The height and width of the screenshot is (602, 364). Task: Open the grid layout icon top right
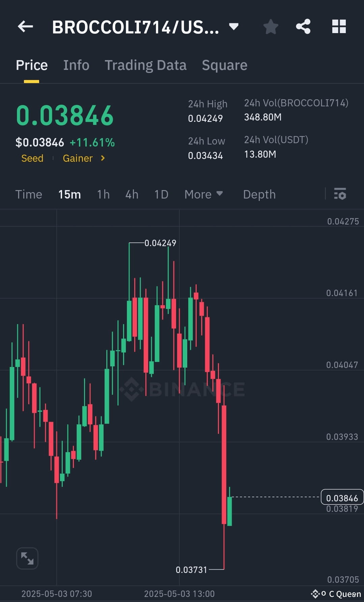pyautogui.click(x=338, y=27)
